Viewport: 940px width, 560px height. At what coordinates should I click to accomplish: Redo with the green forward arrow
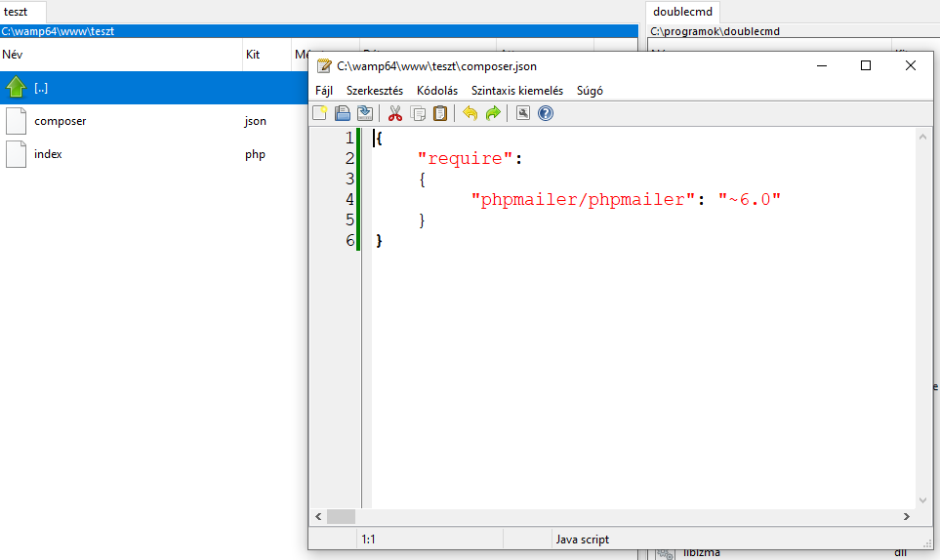(x=493, y=113)
